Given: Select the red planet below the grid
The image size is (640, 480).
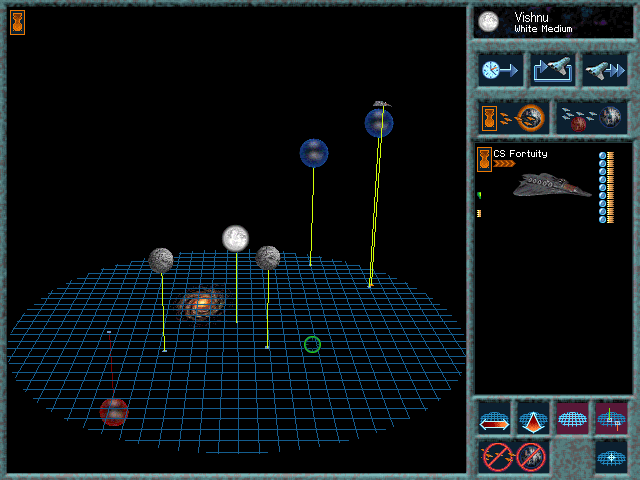Looking at the screenshot, I should tap(114, 412).
